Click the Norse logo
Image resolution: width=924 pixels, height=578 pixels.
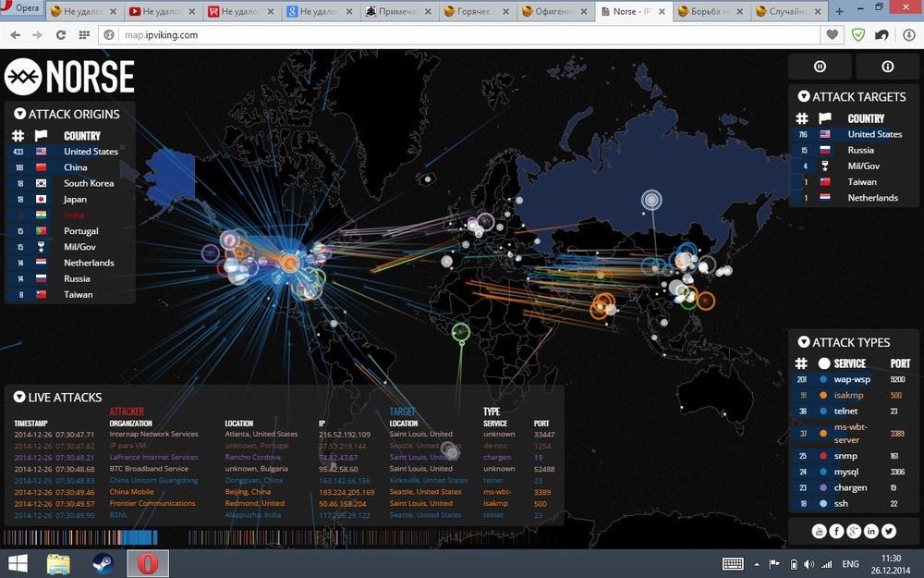[x=69, y=77]
